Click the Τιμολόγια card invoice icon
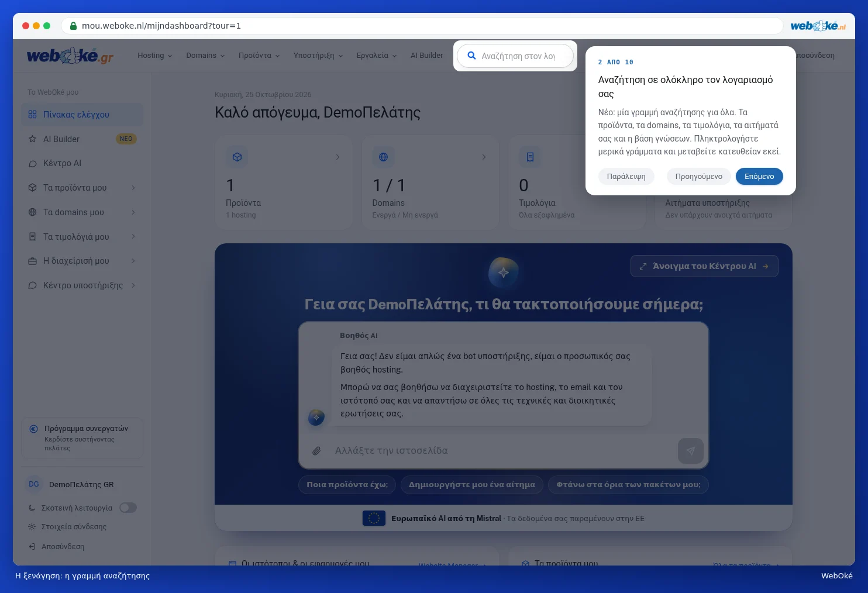The image size is (868, 593). coord(530,157)
